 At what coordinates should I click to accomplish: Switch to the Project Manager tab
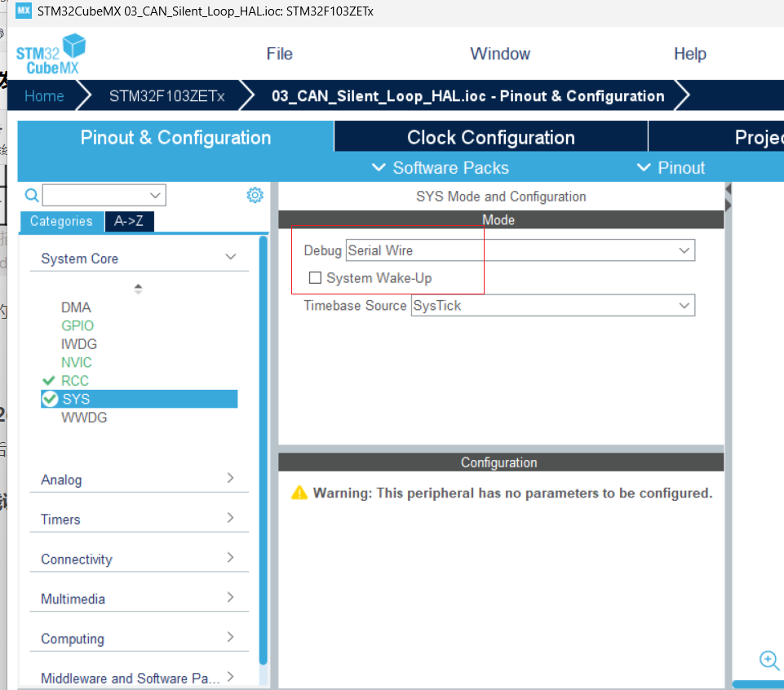716,136
